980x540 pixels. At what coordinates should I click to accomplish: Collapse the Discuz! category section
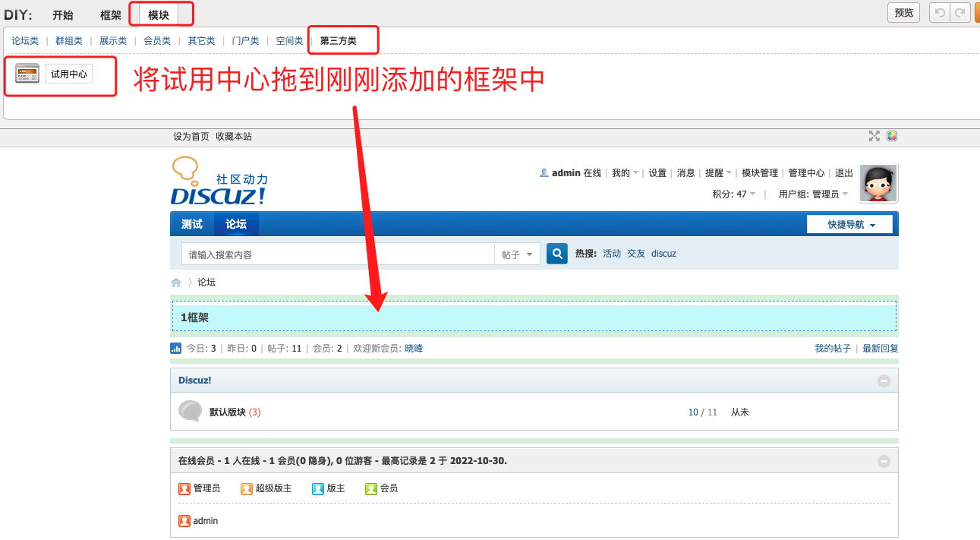click(x=884, y=381)
